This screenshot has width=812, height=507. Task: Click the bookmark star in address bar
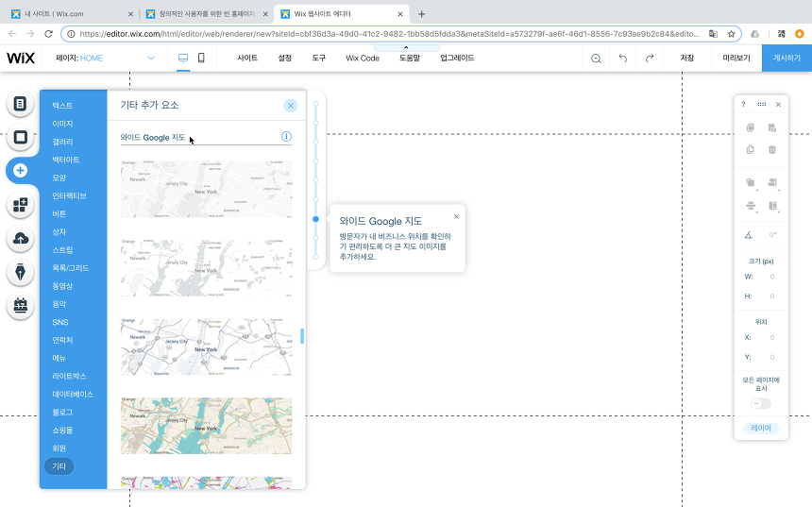[x=731, y=34]
